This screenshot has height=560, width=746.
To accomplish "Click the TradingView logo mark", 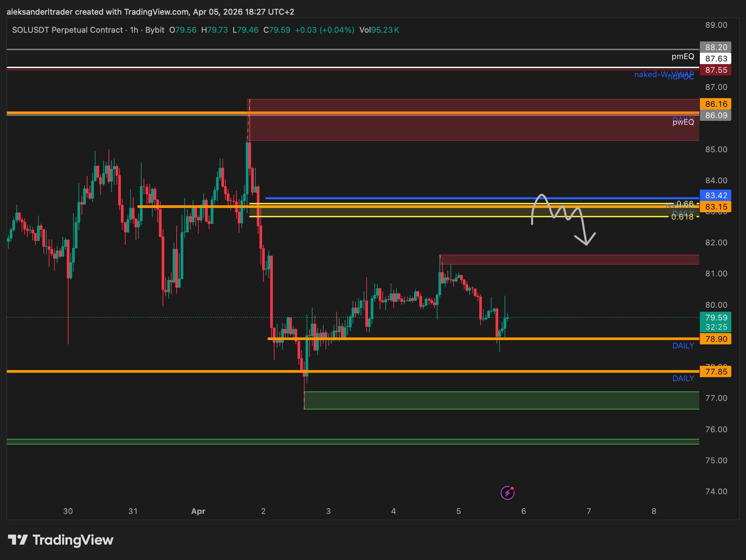I will (17, 540).
